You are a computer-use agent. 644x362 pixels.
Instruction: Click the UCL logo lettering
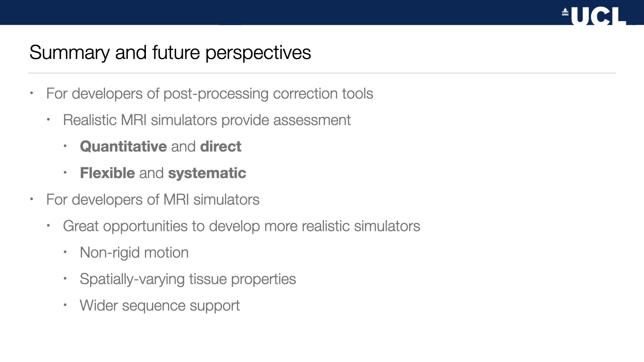[x=598, y=16]
